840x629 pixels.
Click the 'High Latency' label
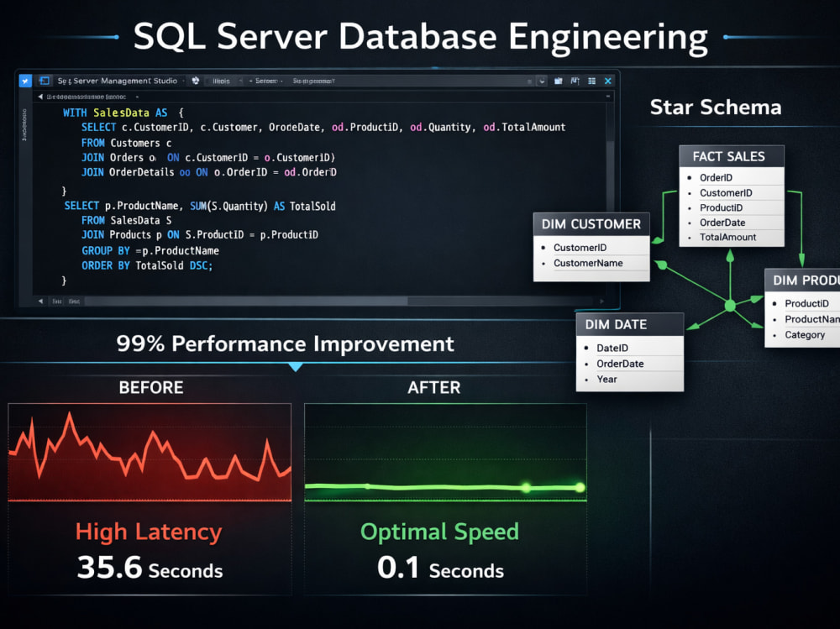click(149, 532)
